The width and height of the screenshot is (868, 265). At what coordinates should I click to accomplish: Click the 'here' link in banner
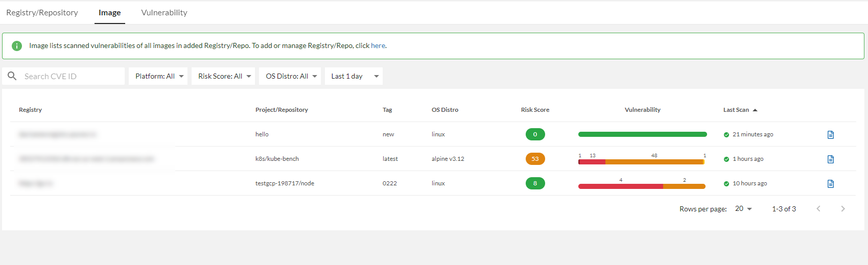click(378, 46)
